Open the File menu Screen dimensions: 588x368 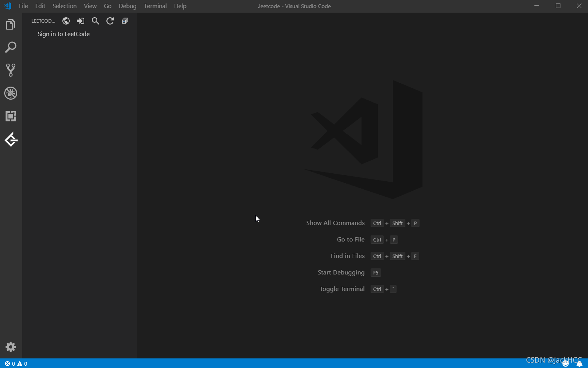point(23,6)
